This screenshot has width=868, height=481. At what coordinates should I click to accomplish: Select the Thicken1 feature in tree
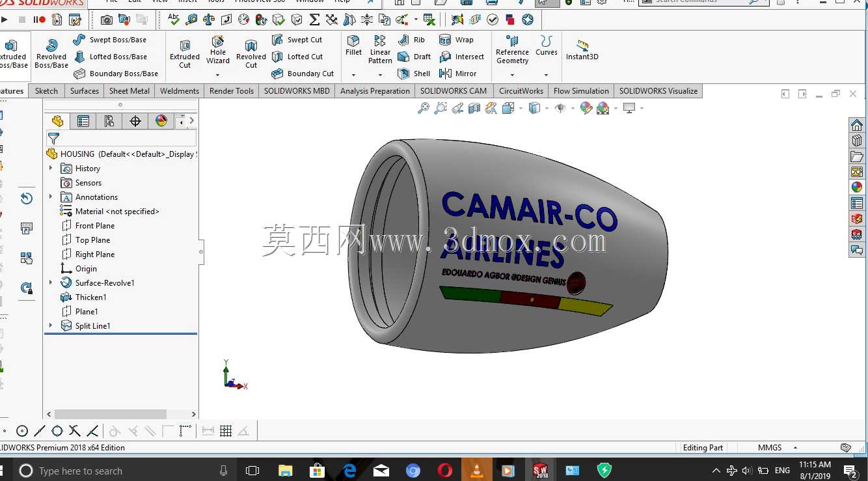(84, 297)
